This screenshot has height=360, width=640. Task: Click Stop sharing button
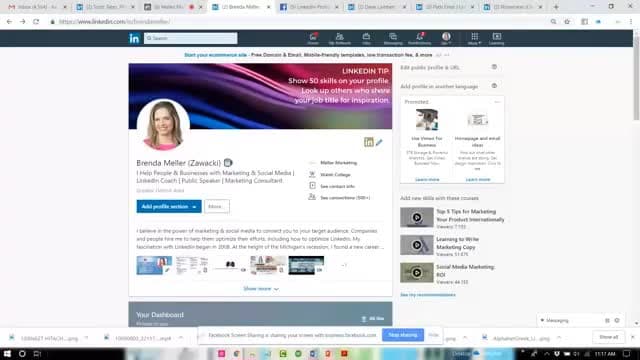pos(402,335)
